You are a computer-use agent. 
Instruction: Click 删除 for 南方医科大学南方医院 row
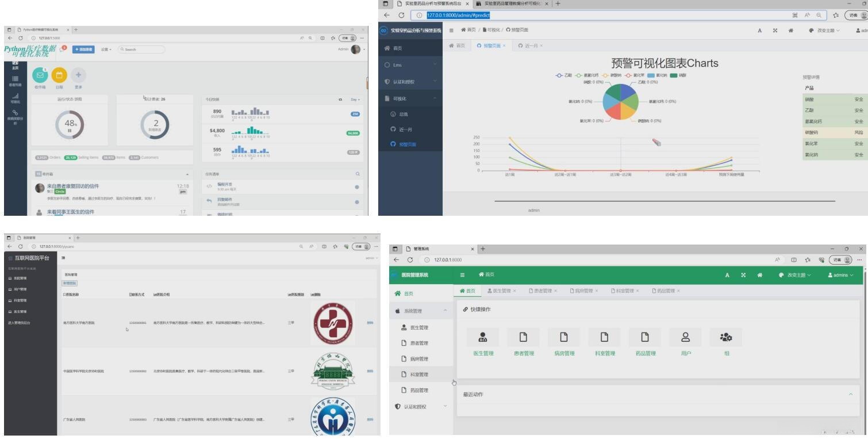click(x=370, y=323)
